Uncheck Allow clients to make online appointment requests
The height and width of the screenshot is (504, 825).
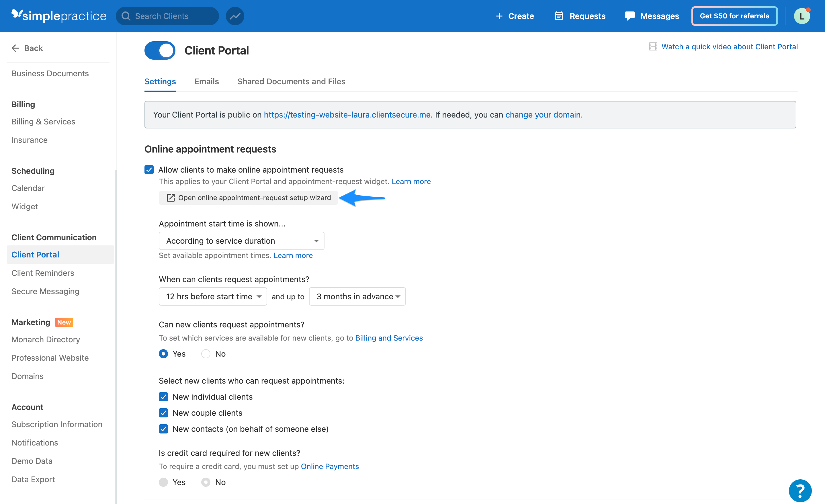tap(149, 170)
